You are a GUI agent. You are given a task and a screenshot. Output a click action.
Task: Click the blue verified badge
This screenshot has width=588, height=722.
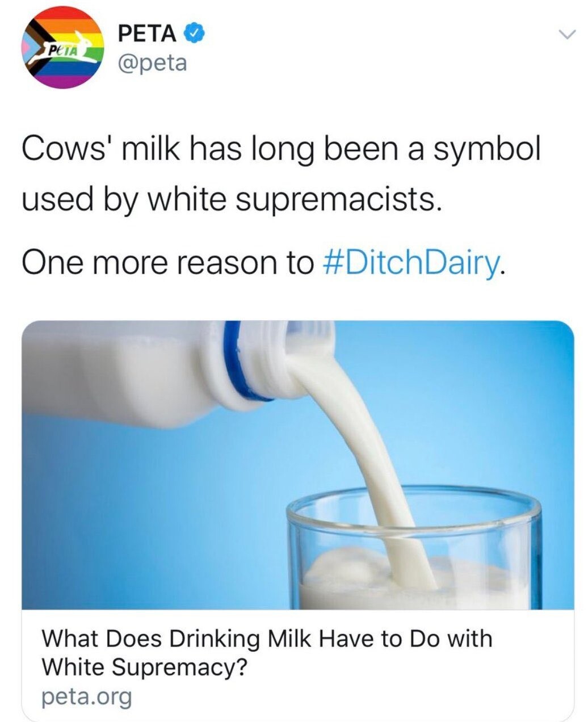pos(195,33)
